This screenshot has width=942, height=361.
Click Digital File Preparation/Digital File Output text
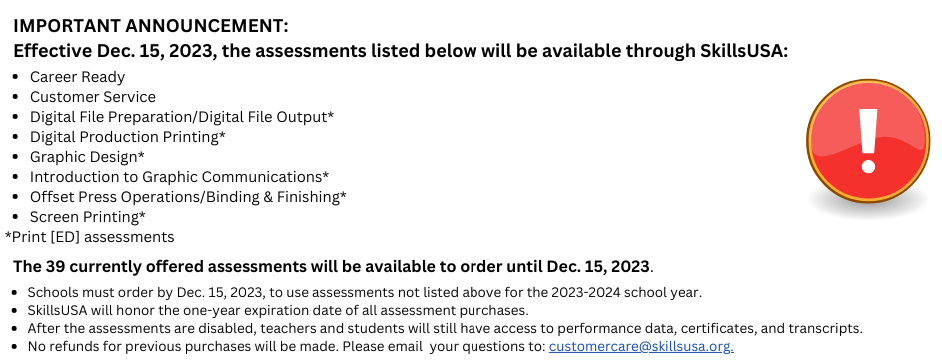[182, 117]
